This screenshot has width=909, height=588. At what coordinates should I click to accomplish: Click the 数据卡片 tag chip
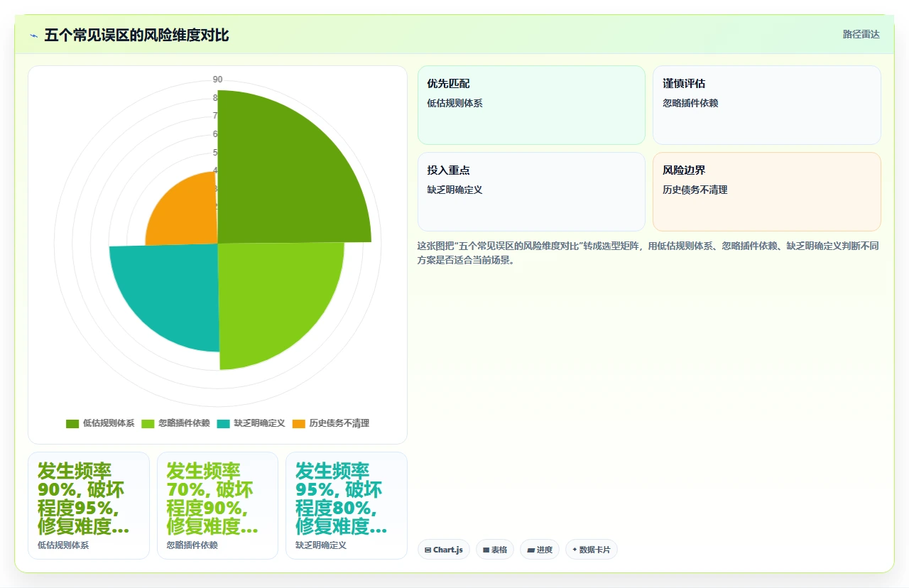592,550
